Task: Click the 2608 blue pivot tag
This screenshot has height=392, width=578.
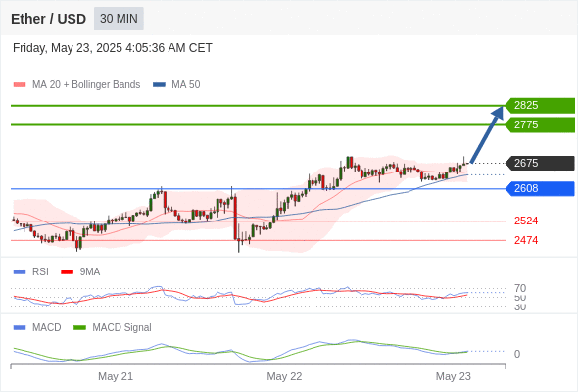Action: (540, 189)
